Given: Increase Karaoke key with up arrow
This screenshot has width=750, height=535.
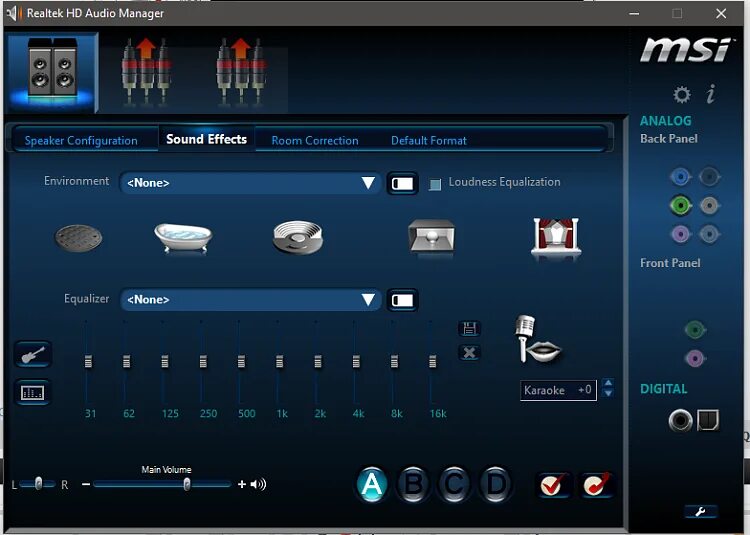Looking at the screenshot, I should [608, 383].
